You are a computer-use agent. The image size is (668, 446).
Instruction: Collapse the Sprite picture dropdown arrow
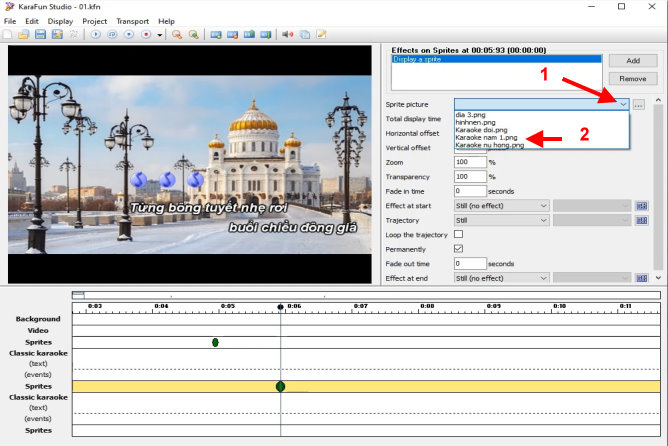point(623,104)
